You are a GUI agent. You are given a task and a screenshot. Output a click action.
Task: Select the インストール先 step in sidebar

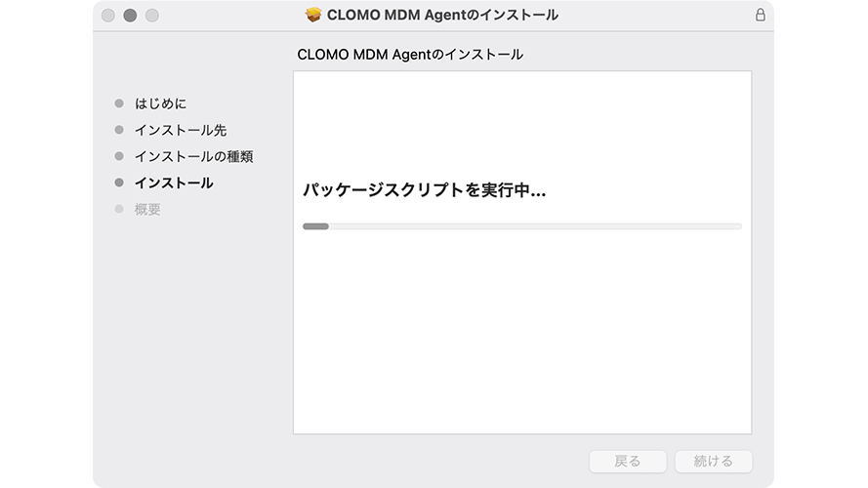(x=181, y=130)
